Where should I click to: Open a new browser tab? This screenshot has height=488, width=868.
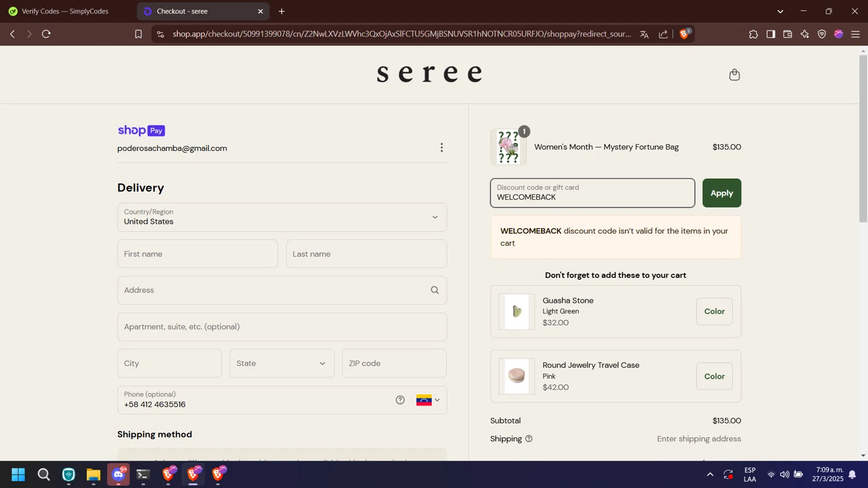tap(282, 12)
